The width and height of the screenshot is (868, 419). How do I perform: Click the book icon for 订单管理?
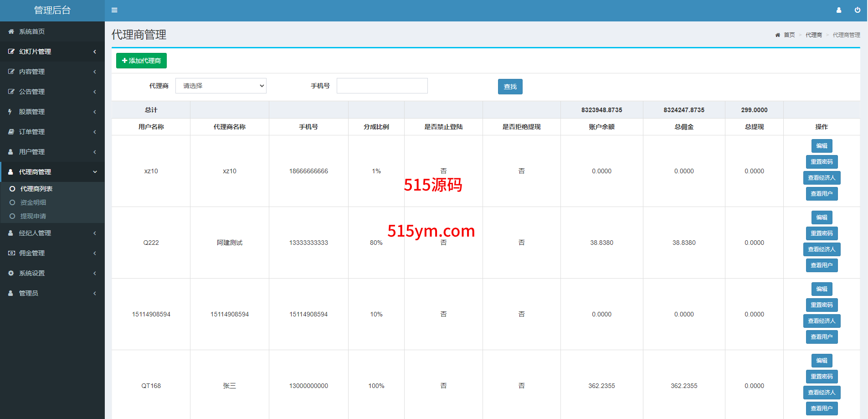11,132
